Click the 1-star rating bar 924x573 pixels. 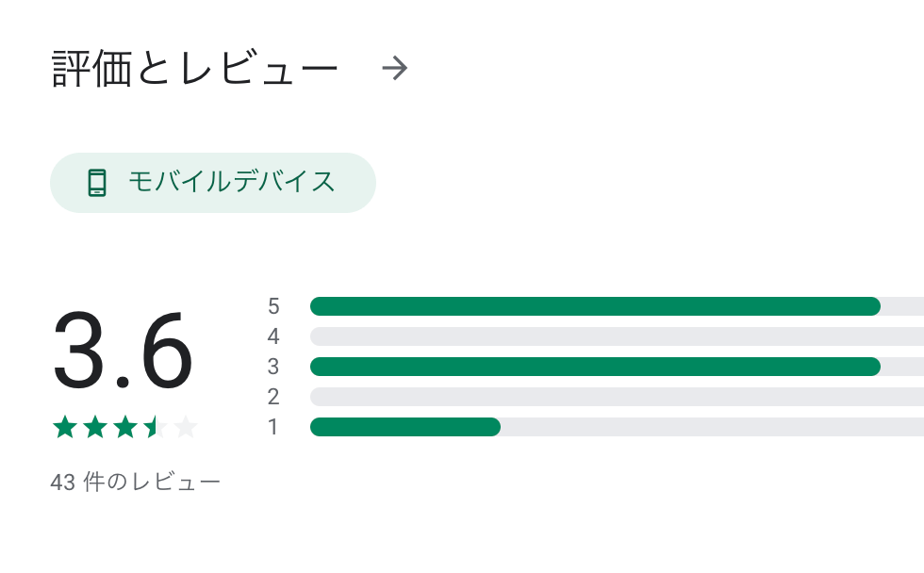(617, 427)
